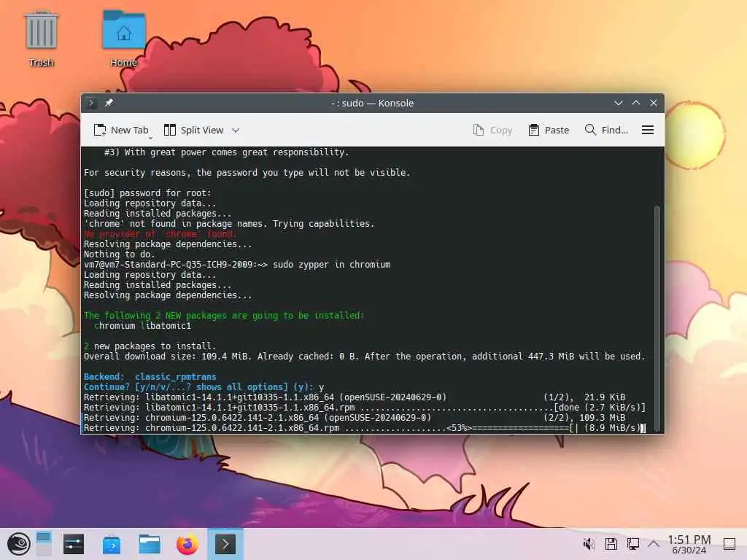Toggle the pin-on-all-desktops icon in the title bar

click(109, 102)
